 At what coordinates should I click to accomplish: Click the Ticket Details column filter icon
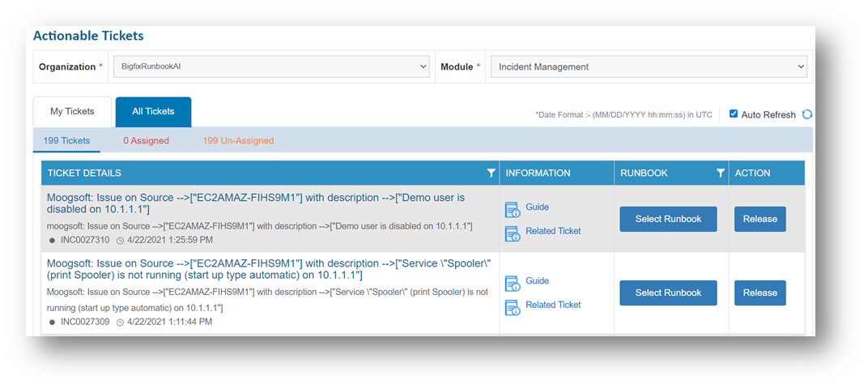pyautogui.click(x=491, y=173)
